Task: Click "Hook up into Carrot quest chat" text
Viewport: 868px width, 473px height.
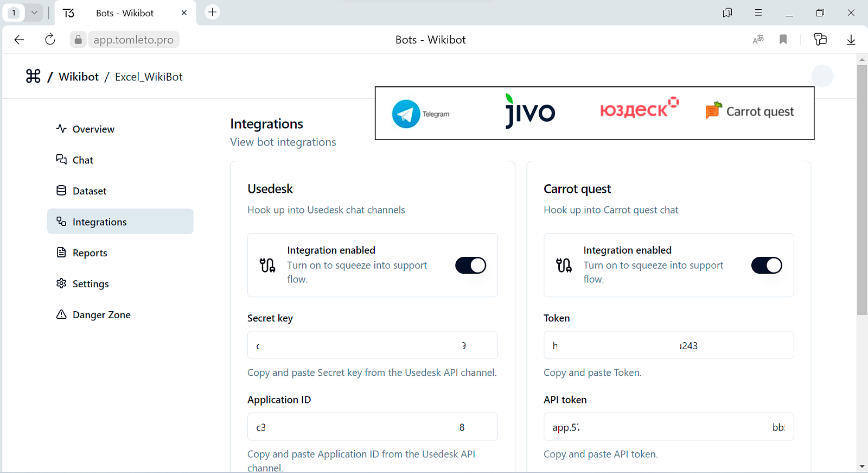Action: pyautogui.click(x=611, y=210)
